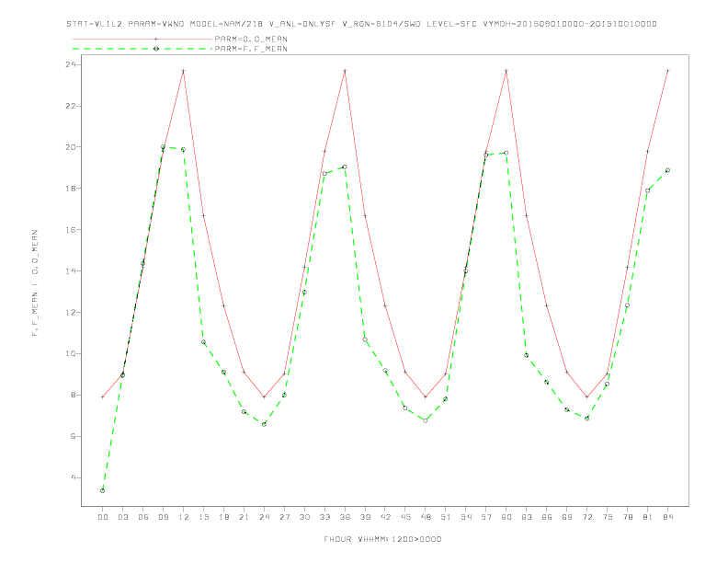Screen dimensions: 728x563
Task: Click the y-axis tick label 4
Action: click(x=73, y=478)
